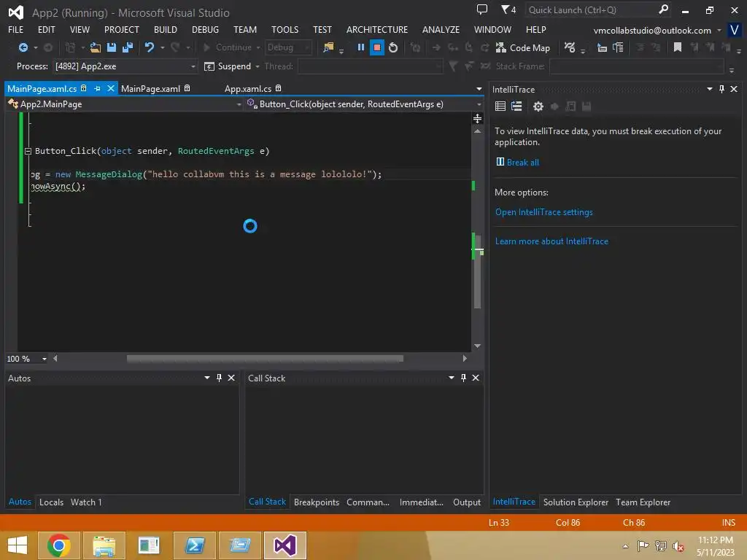Pause debugging with Break All icon

click(x=360, y=47)
